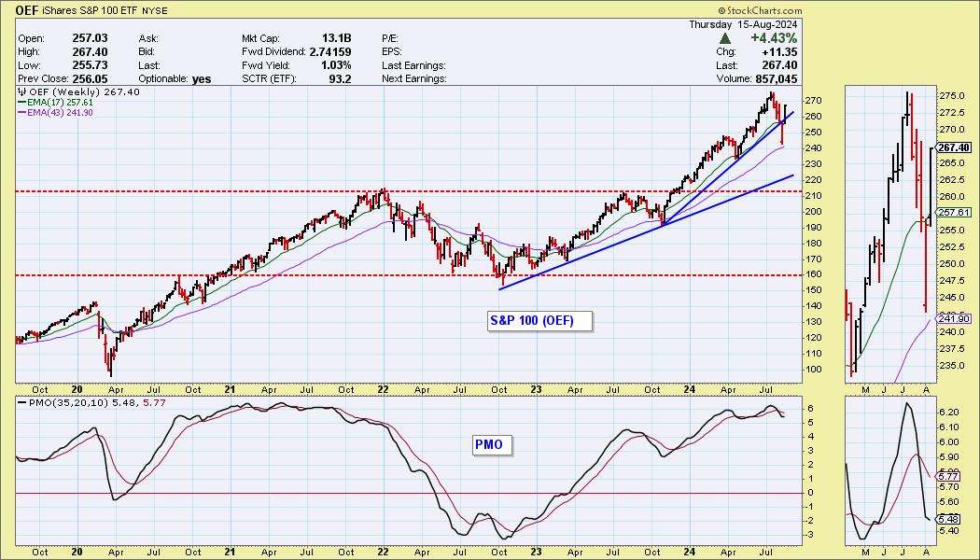Screen dimensions: 980x560
Task: Click the green up-arrow change icon
Action: (x=725, y=38)
